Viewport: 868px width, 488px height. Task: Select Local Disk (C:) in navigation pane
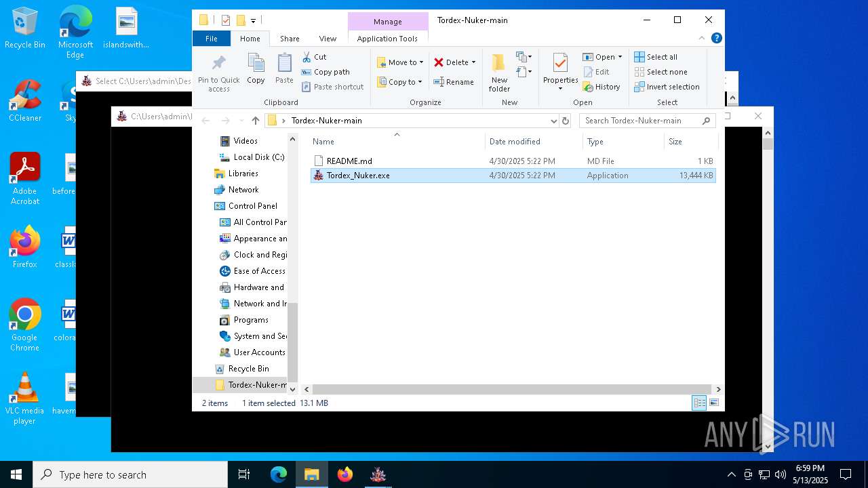(x=252, y=157)
